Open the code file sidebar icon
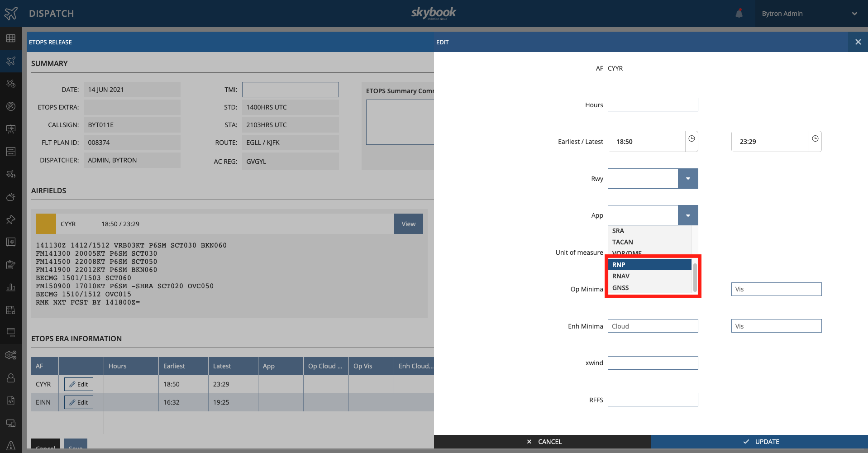The width and height of the screenshot is (868, 453). pos(11,401)
